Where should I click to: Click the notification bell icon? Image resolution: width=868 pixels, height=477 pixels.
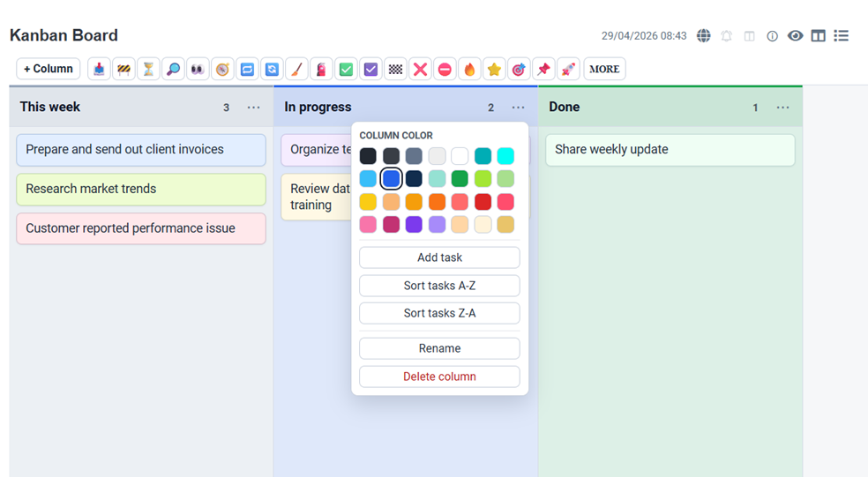(727, 36)
